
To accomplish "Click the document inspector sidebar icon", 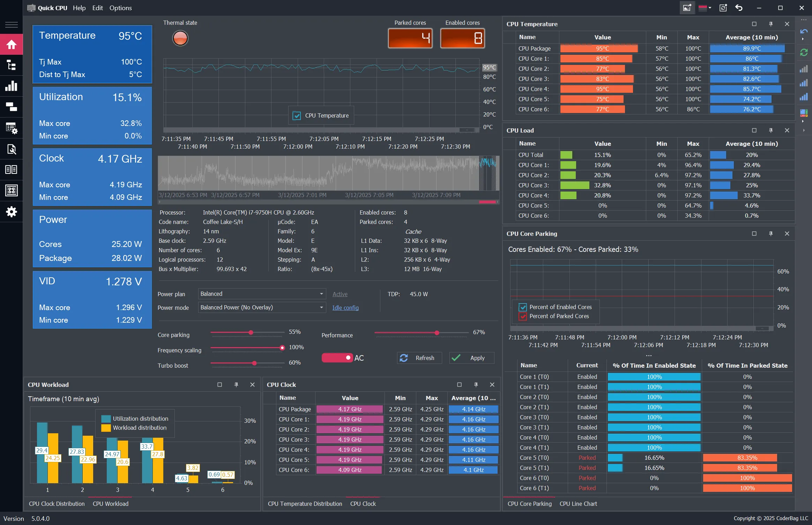I will [12, 149].
